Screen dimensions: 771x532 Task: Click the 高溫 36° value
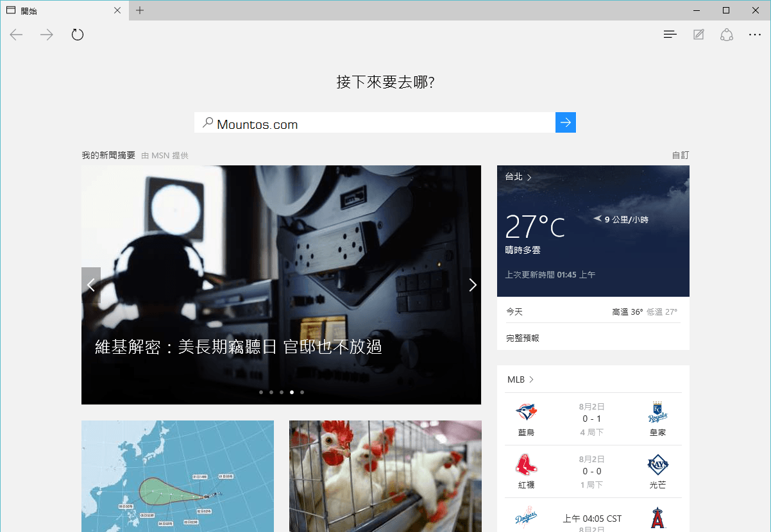click(627, 312)
